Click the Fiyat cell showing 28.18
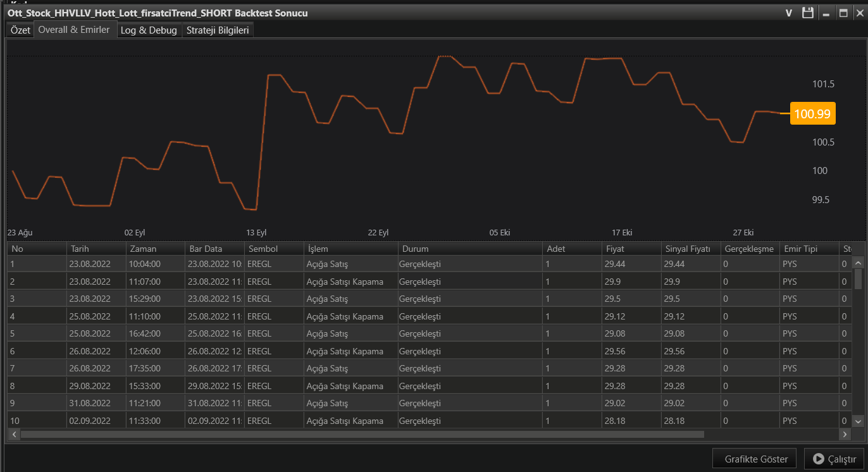 coord(631,421)
